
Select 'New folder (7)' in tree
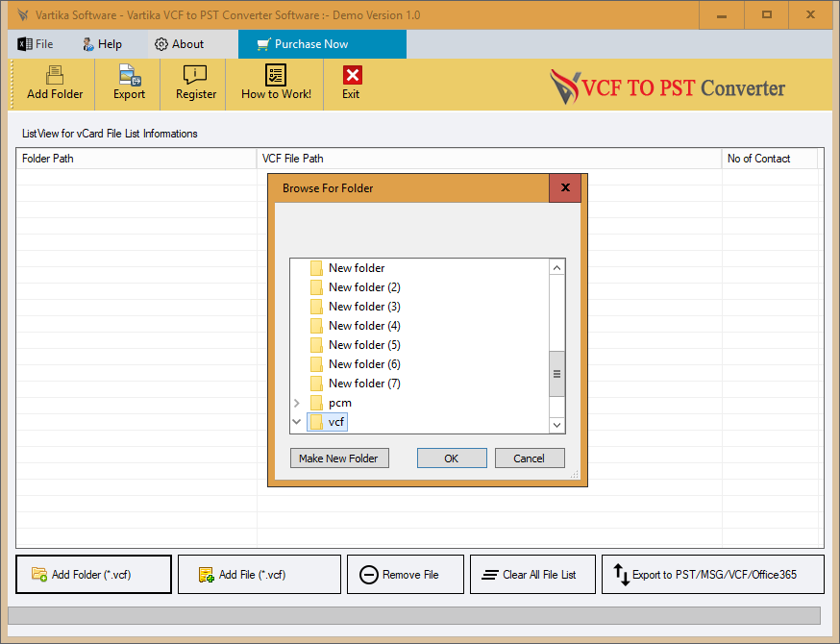tap(364, 384)
